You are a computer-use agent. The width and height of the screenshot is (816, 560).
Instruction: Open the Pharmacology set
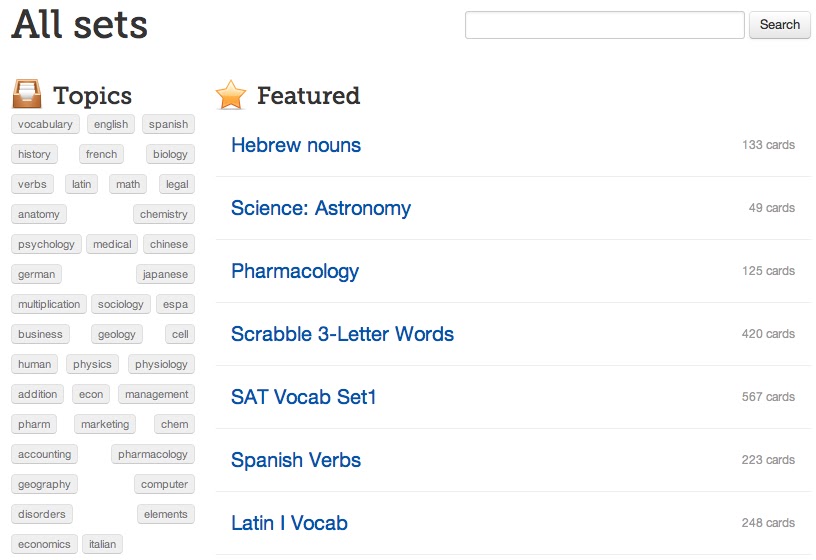295,271
